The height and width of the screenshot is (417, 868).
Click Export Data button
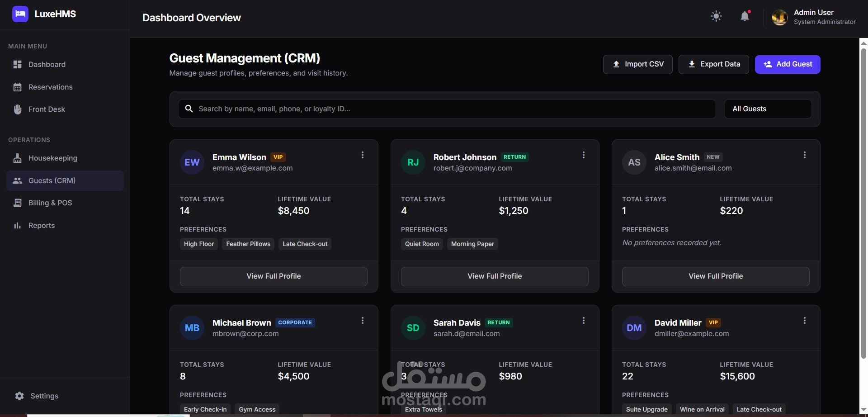(x=713, y=64)
